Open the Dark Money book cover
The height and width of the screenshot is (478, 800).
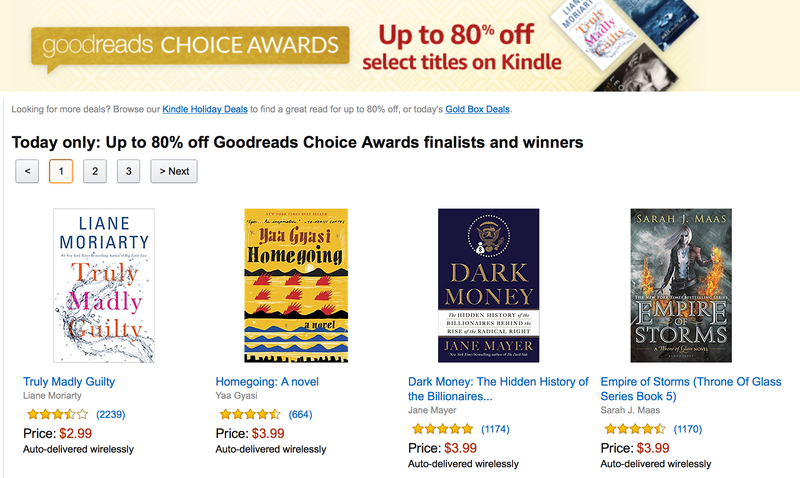coord(489,286)
